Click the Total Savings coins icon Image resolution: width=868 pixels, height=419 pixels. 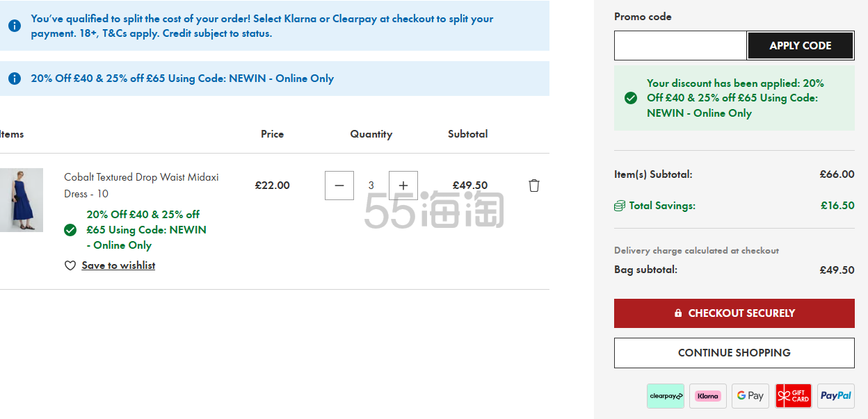click(x=620, y=206)
